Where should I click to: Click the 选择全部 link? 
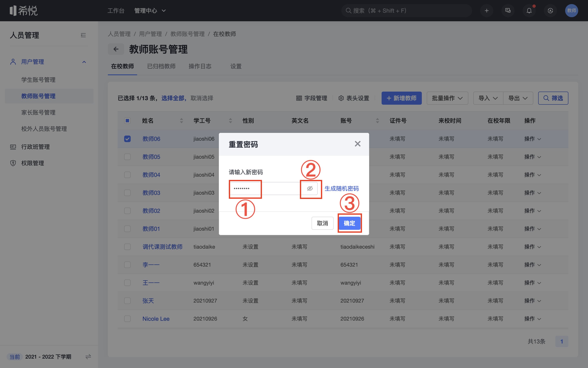(173, 98)
